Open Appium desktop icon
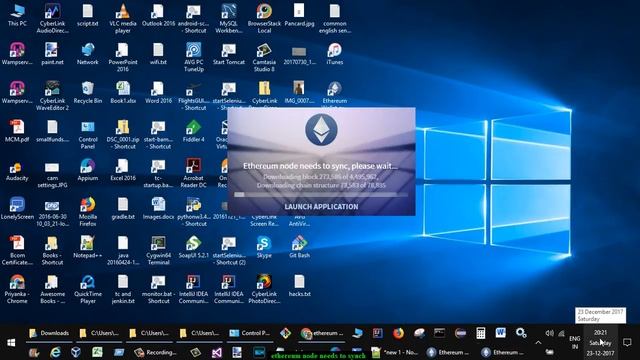Image resolution: width=640 pixels, height=360 pixels. coord(88,170)
